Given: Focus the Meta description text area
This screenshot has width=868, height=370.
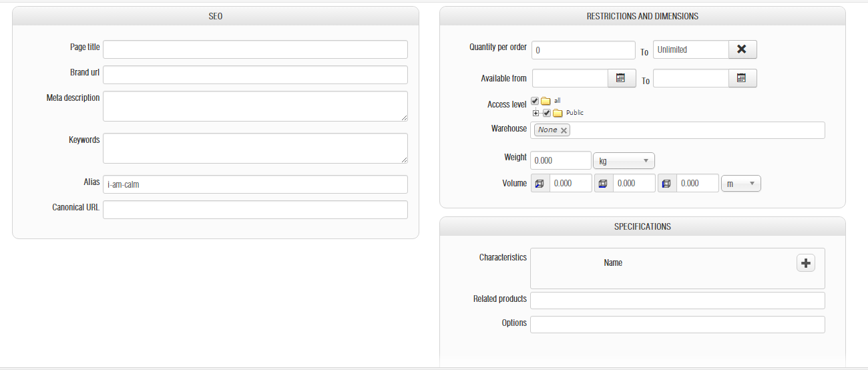Looking at the screenshot, I should [x=255, y=106].
